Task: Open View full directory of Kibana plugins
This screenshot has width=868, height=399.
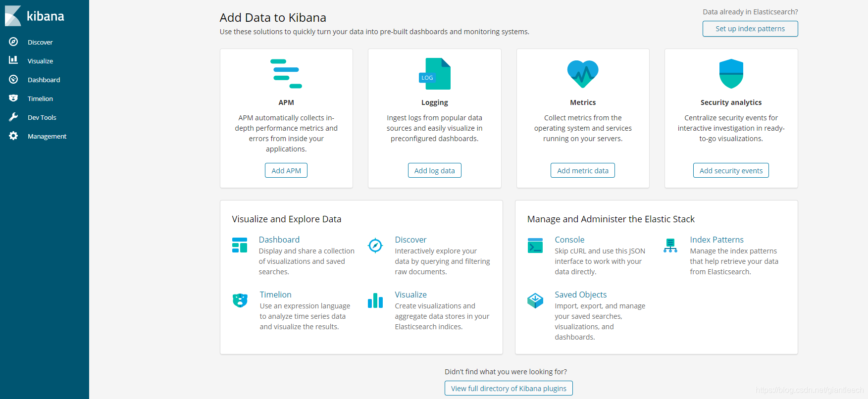Action: pyautogui.click(x=509, y=388)
